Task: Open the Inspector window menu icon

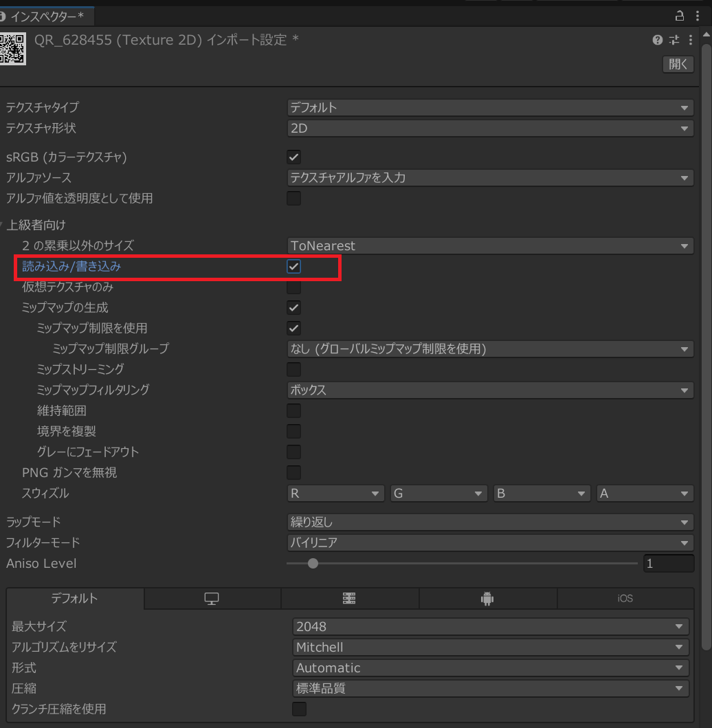Action: (696, 15)
